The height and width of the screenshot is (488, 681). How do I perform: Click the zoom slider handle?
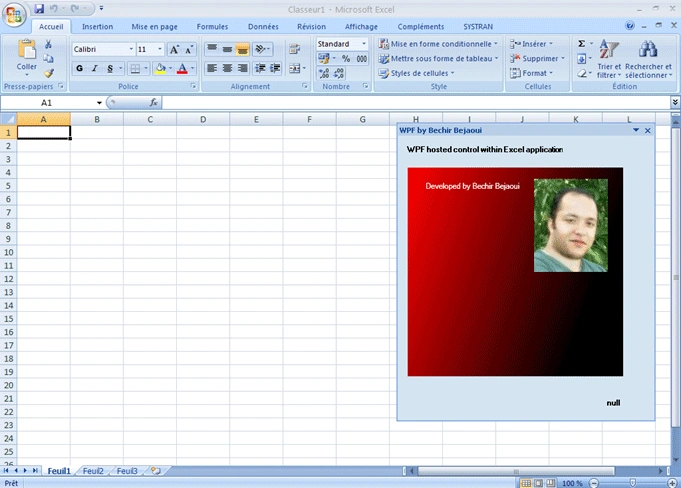[632, 483]
